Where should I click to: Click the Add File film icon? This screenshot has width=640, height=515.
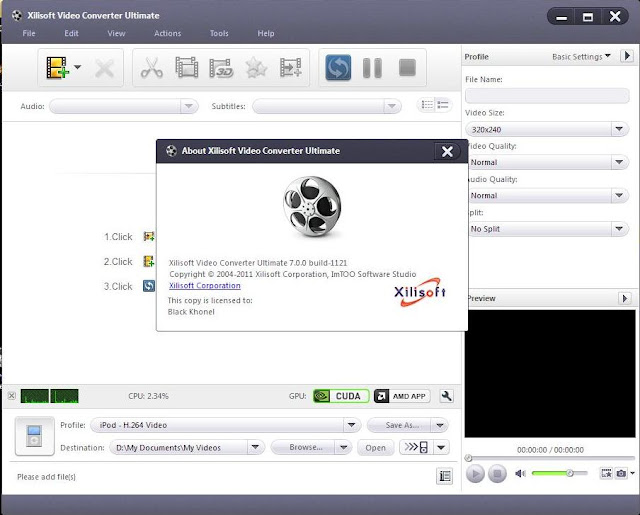point(57,67)
